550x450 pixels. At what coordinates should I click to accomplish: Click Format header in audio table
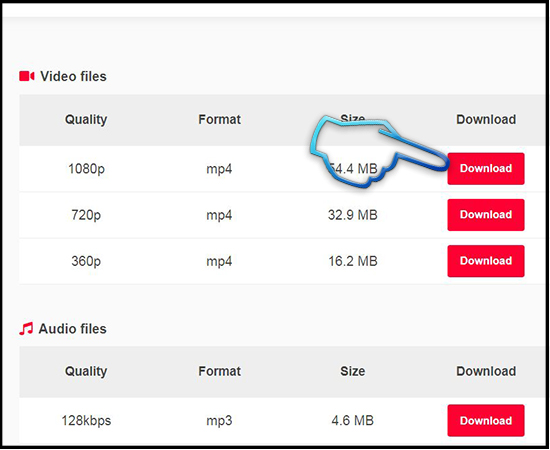220,371
